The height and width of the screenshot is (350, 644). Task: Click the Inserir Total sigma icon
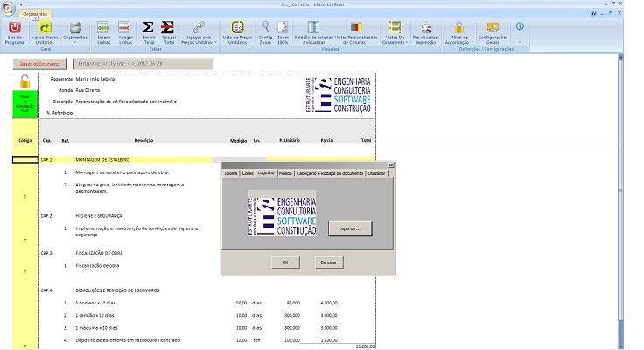[x=148, y=28]
